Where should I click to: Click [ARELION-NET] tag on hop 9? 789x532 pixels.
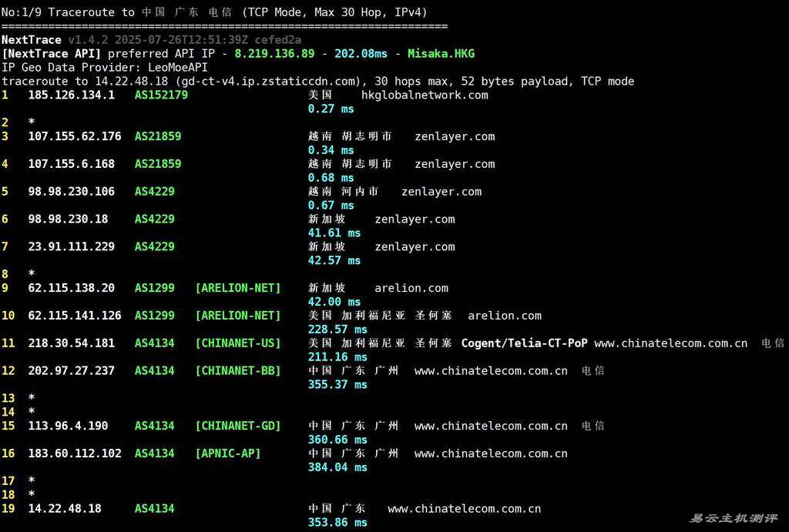(x=238, y=288)
